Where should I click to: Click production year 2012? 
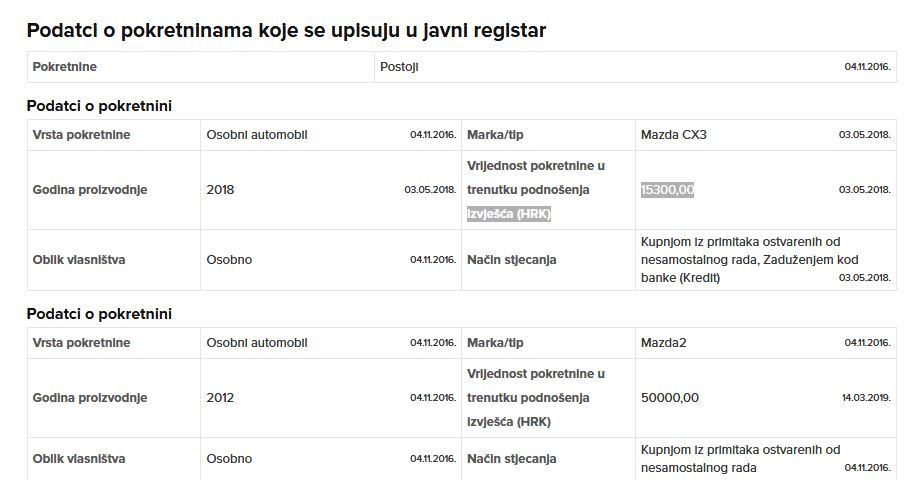coord(220,398)
